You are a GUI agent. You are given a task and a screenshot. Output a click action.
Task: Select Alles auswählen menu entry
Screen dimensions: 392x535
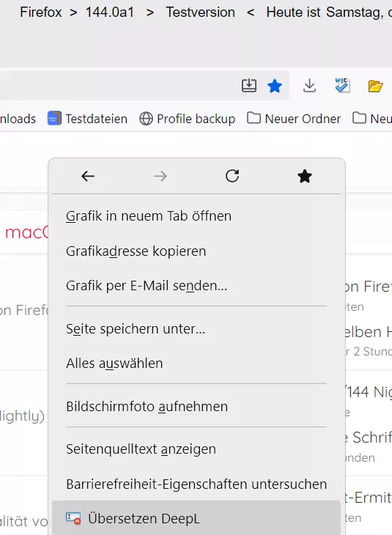point(196,364)
